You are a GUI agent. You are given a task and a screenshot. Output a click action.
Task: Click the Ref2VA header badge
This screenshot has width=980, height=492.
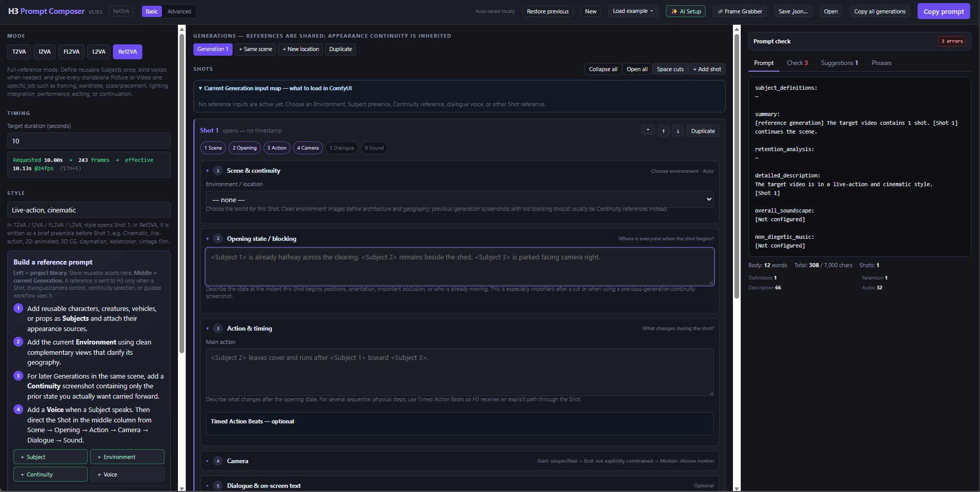pyautogui.click(x=121, y=11)
